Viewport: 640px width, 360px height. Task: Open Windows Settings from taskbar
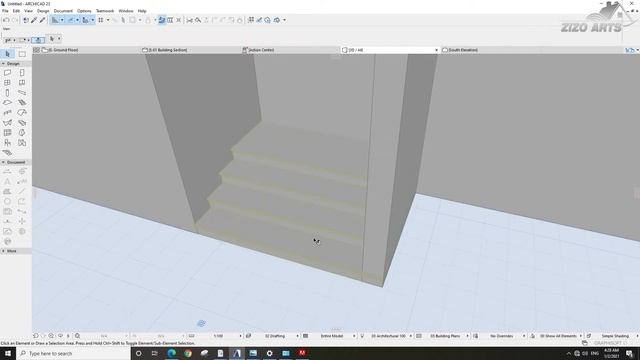269,353
